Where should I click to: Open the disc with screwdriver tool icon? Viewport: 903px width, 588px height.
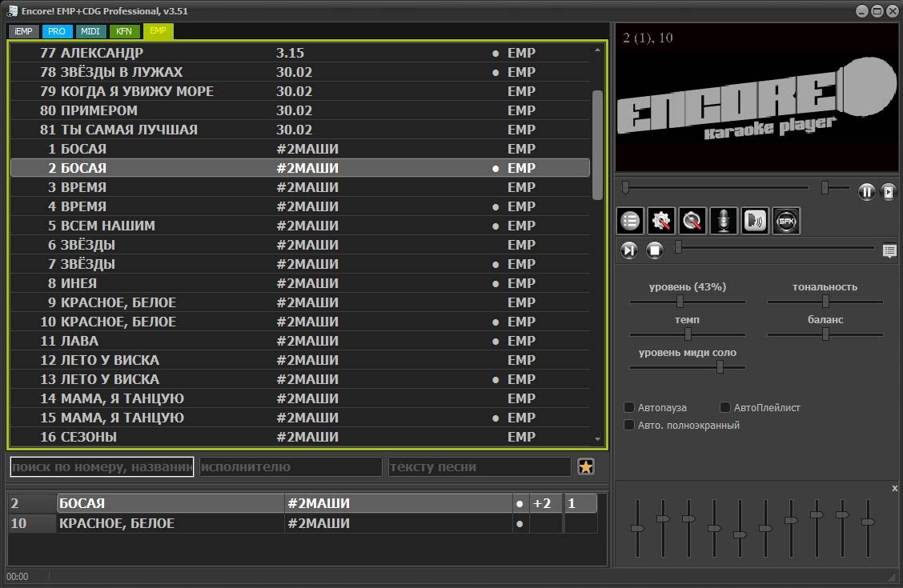coord(692,221)
